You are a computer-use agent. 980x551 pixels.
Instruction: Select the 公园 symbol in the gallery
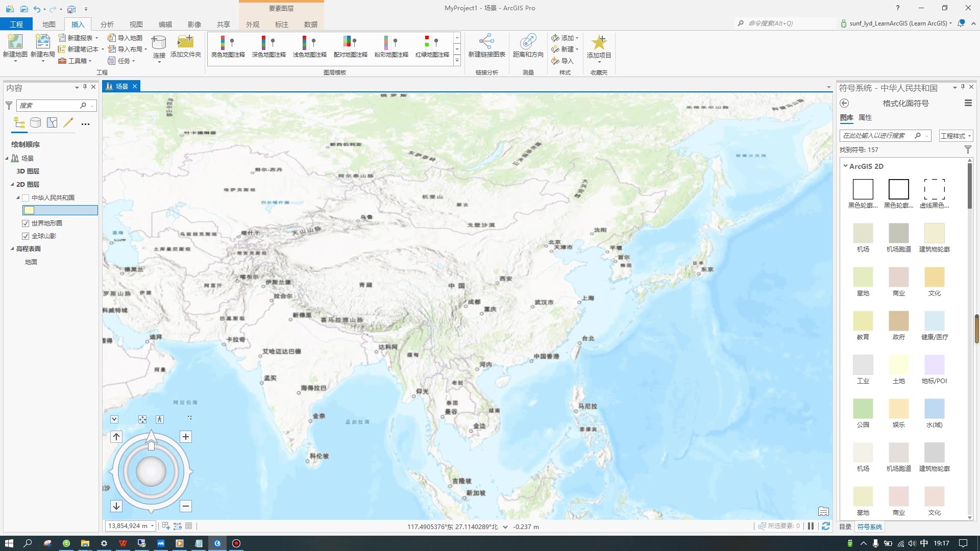863,408
